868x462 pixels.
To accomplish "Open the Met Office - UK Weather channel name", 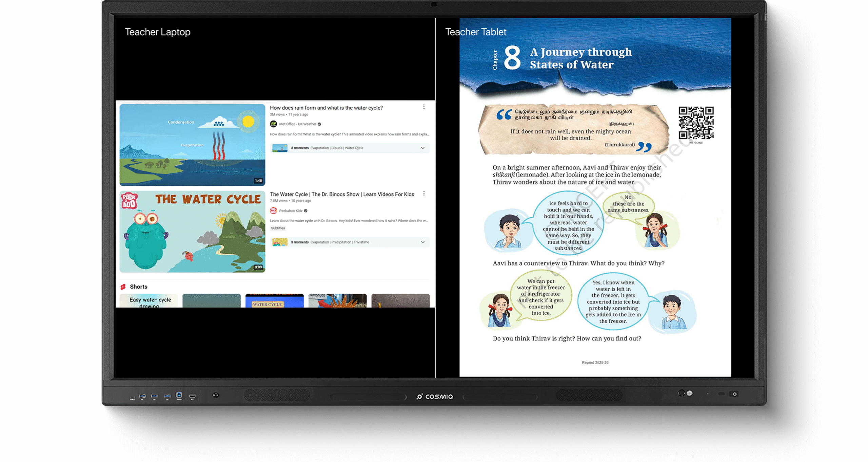I will pyautogui.click(x=297, y=124).
